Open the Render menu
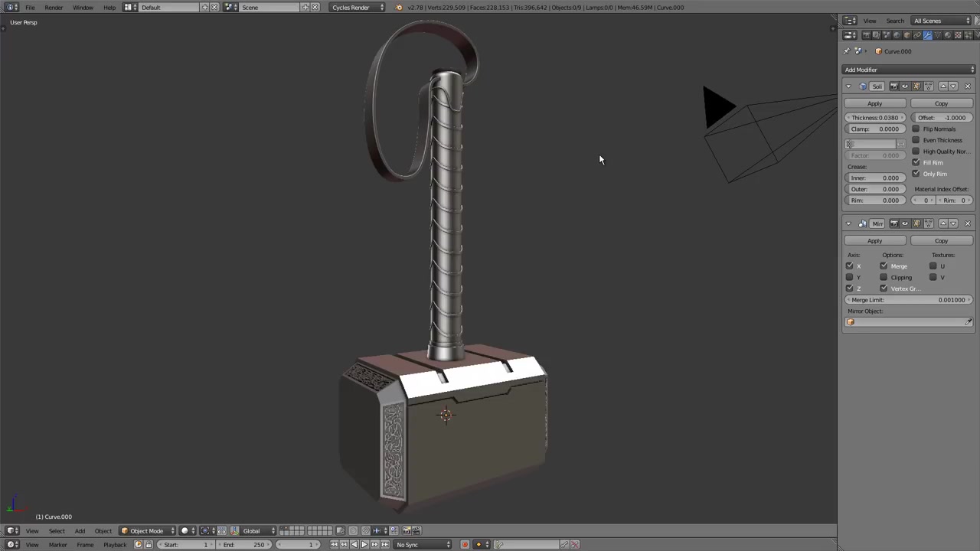The height and width of the screenshot is (551, 980). click(54, 8)
